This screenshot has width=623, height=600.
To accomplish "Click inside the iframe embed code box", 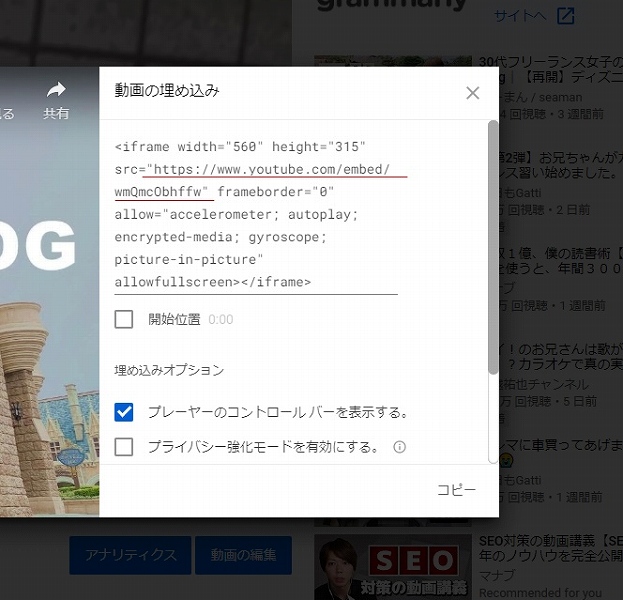I will 256,215.
